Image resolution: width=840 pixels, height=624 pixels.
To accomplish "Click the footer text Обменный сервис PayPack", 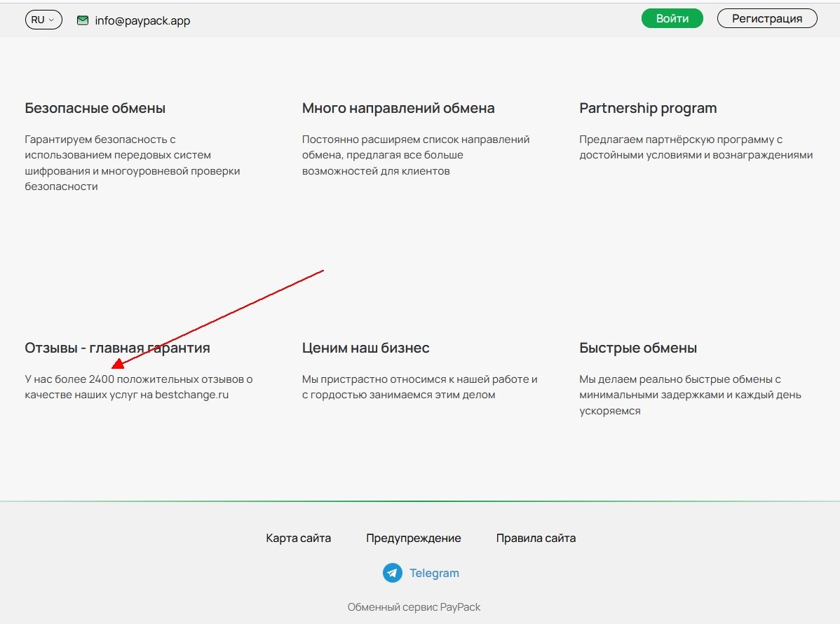I will coord(414,607).
